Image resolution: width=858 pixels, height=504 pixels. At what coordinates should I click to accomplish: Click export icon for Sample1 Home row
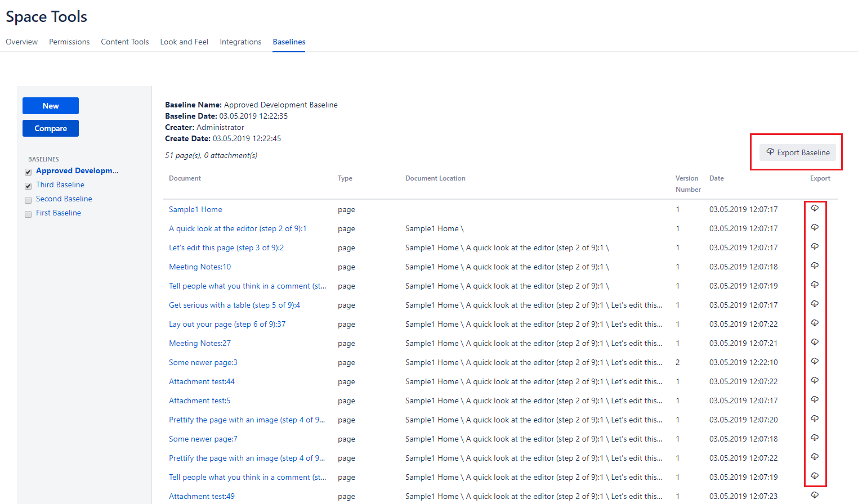pyautogui.click(x=814, y=209)
